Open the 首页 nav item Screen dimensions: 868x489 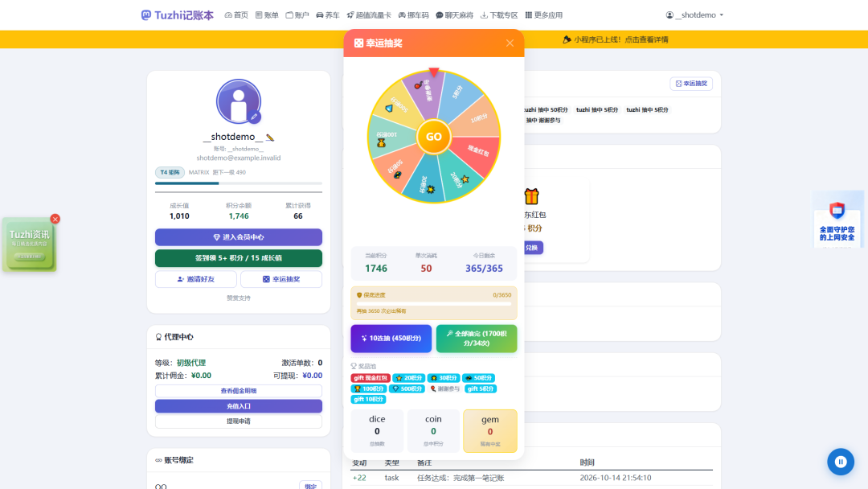[236, 15]
